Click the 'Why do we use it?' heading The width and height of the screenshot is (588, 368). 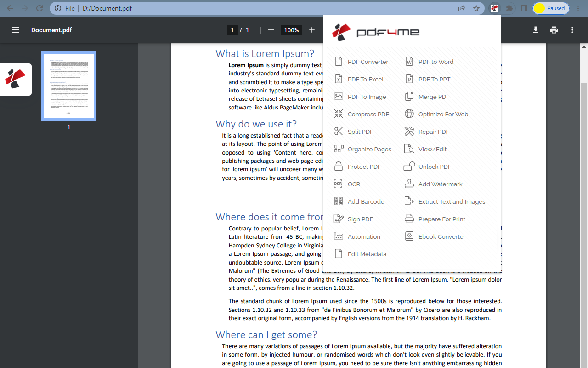[256, 124]
